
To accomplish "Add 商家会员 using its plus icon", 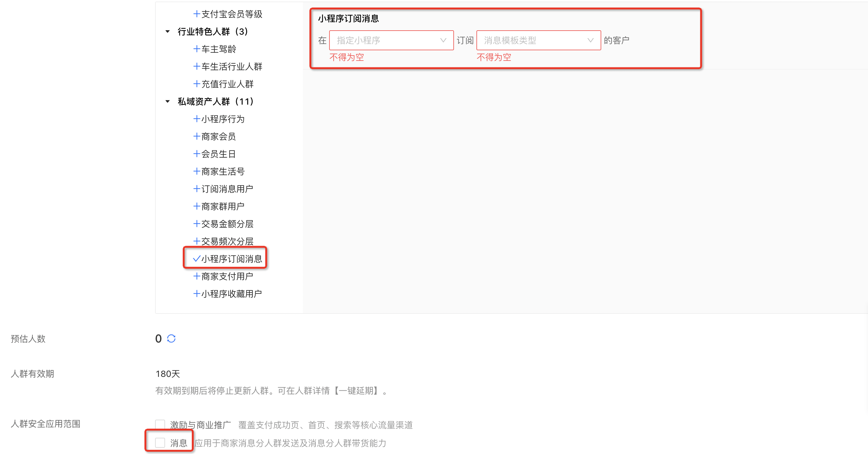I will pos(197,136).
